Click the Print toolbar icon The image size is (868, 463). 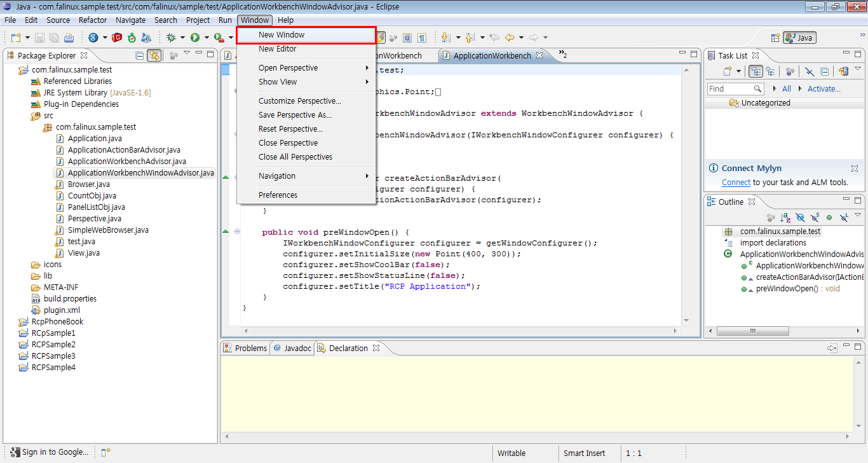69,38
